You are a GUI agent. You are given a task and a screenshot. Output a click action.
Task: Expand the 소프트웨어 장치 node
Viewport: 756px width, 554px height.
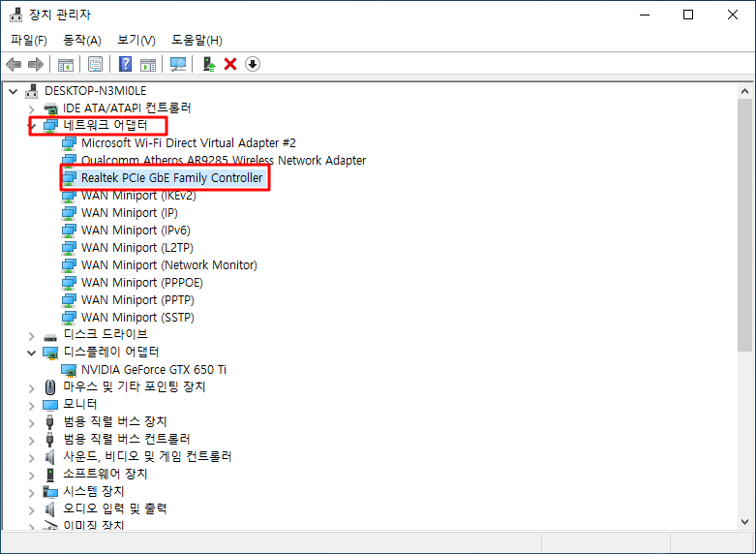[x=32, y=476]
